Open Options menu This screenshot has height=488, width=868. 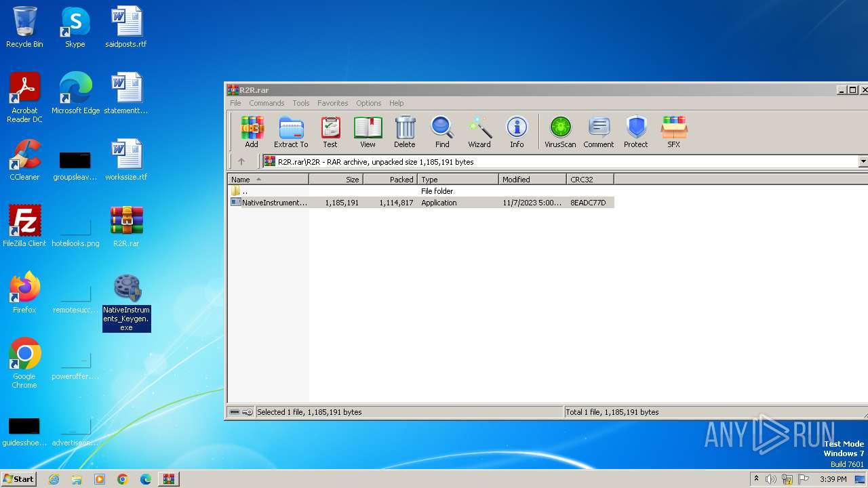pyautogui.click(x=369, y=103)
